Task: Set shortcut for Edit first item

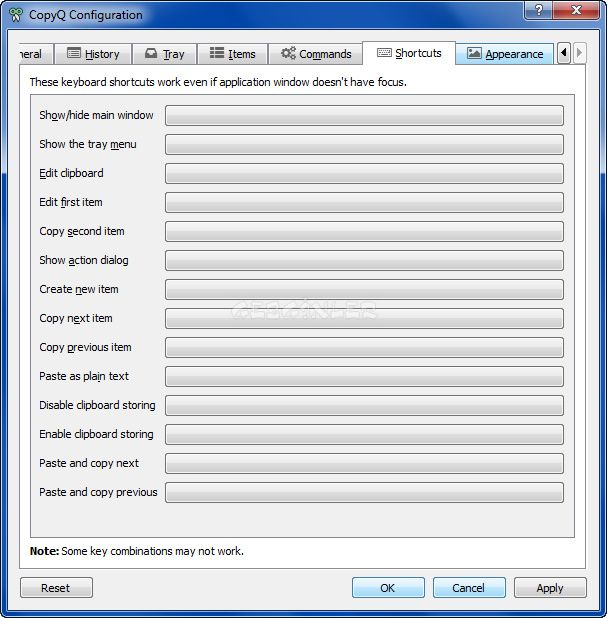Action: 364,202
